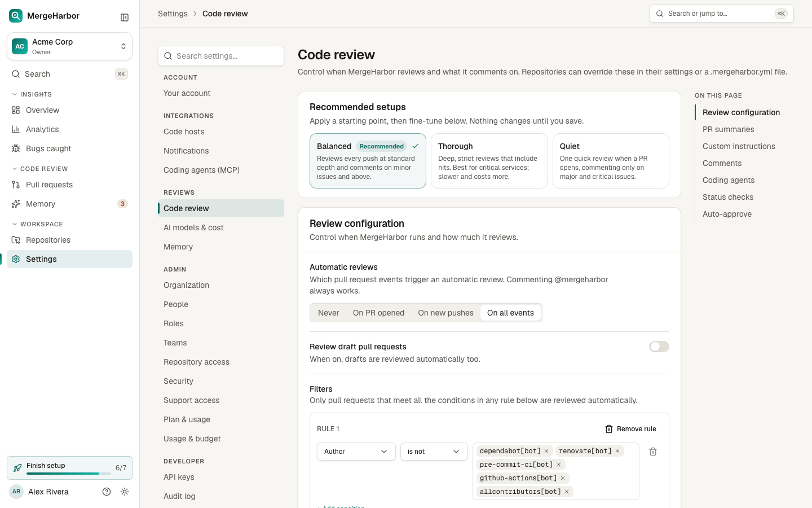Select On PR opened review trigger

[378, 313]
